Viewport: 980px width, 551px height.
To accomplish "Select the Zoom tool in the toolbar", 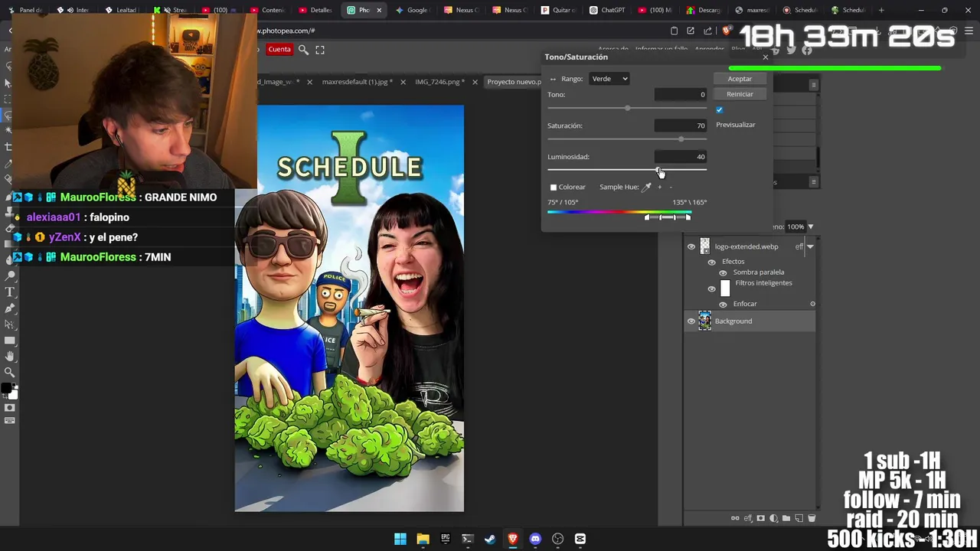I will [10, 371].
